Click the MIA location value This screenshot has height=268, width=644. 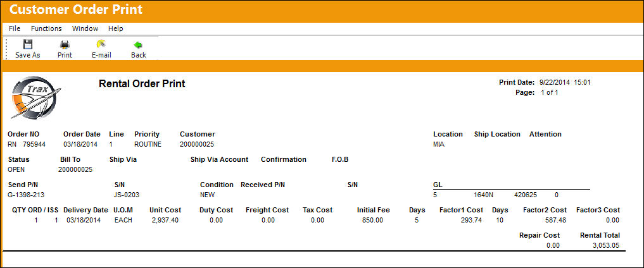click(439, 144)
